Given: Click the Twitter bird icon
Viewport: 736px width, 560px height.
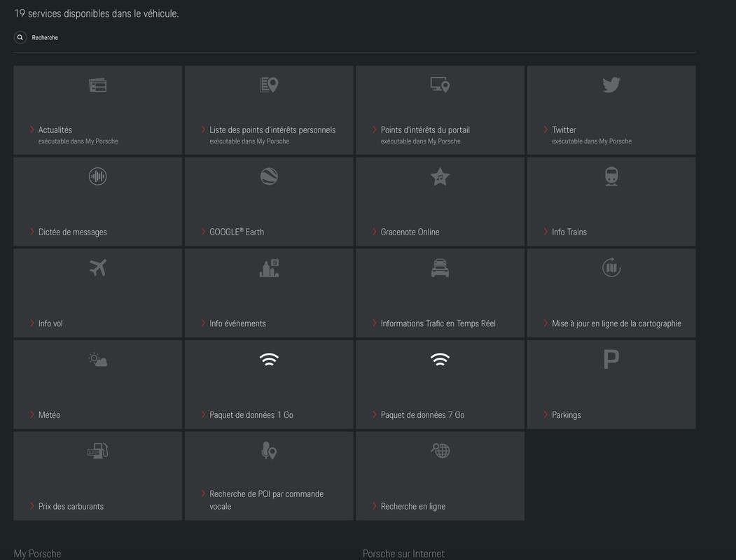Looking at the screenshot, I should click(x=611, y=85).
